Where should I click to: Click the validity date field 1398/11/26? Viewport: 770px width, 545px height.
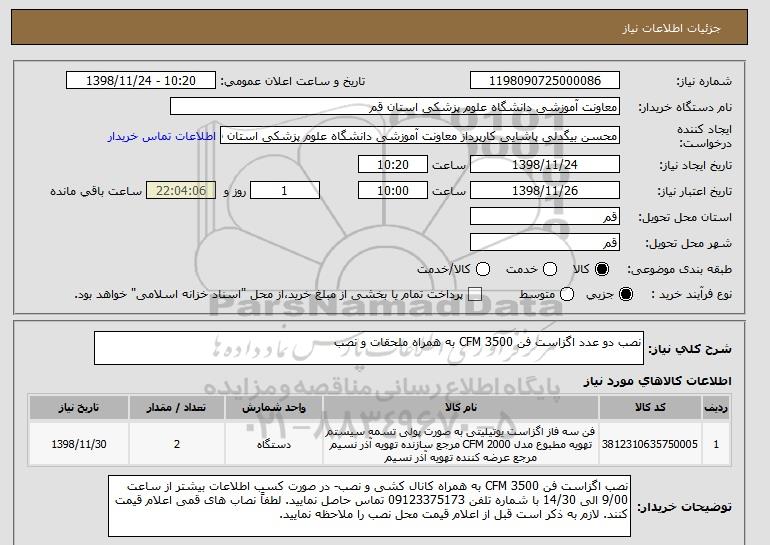click(x=545, y=191)
